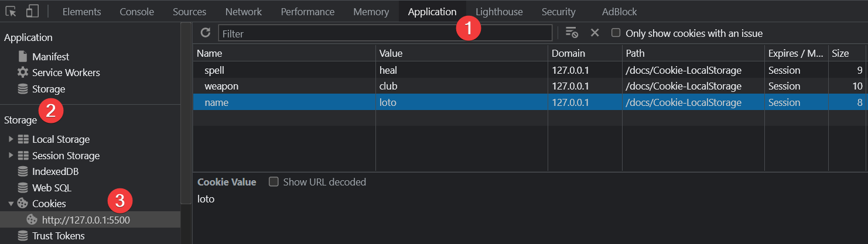Expand the Local Storage tree node
Screen dimensions: 868x244
pyautogui.click(x=11, y=139)
